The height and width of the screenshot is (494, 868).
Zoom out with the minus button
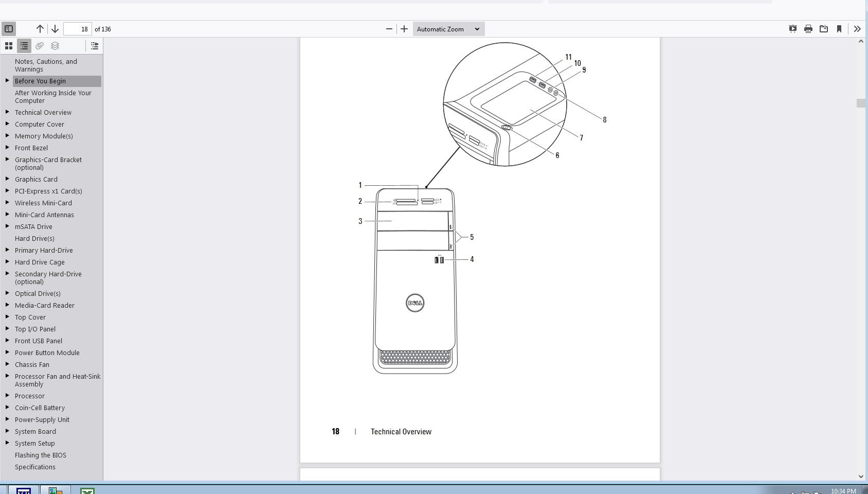coord(389,29)
